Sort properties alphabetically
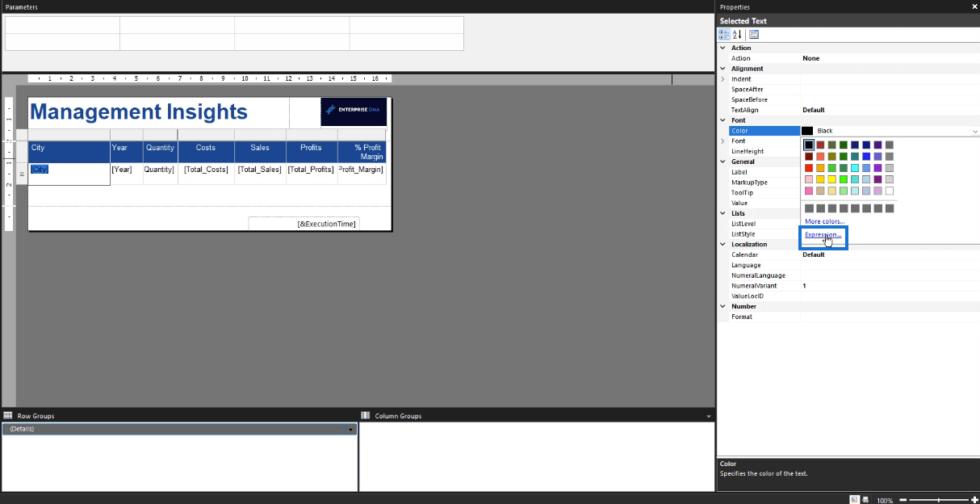Viewport: 980px width, 504px height. (737, 35)
